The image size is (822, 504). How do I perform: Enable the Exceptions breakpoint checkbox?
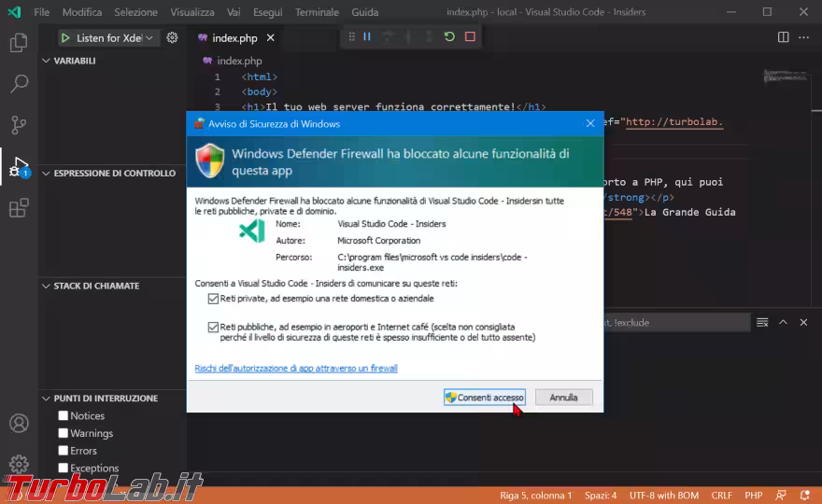pos(63,468)
